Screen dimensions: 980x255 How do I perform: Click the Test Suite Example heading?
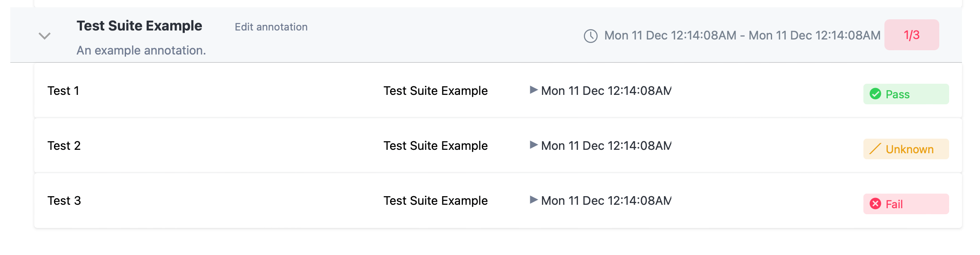coord(139,26)
